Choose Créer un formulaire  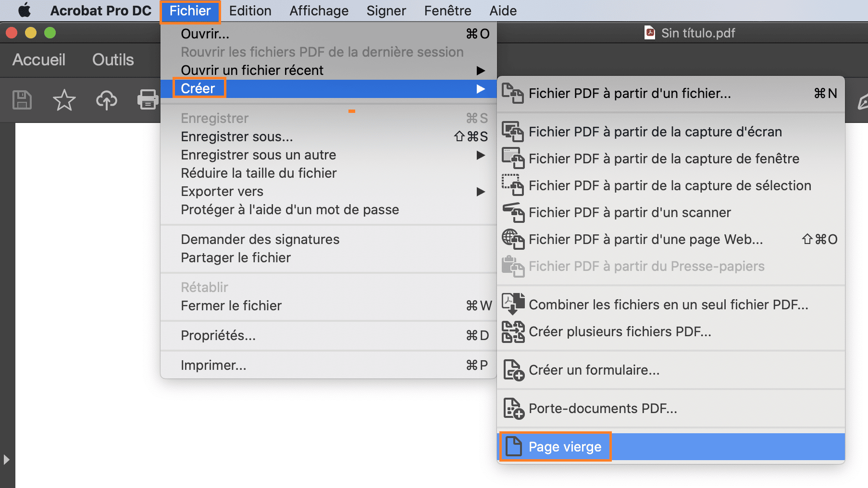pyautogui.click(x=594, y=370)
